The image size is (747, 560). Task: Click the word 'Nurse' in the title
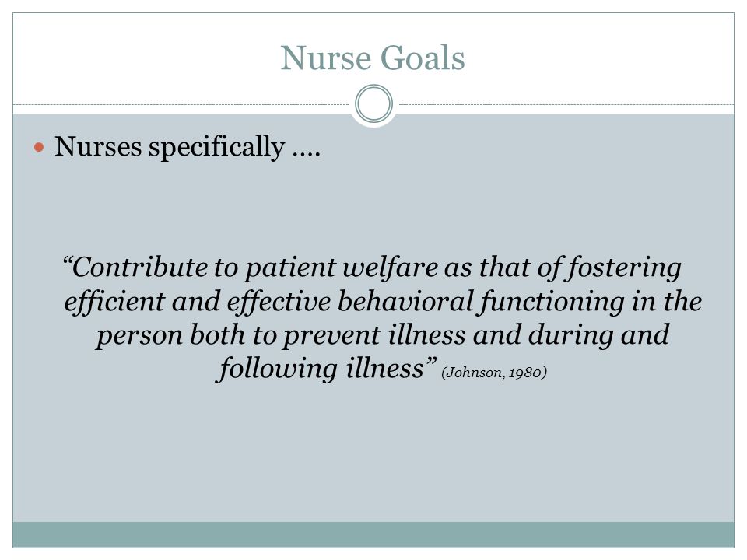326,58
